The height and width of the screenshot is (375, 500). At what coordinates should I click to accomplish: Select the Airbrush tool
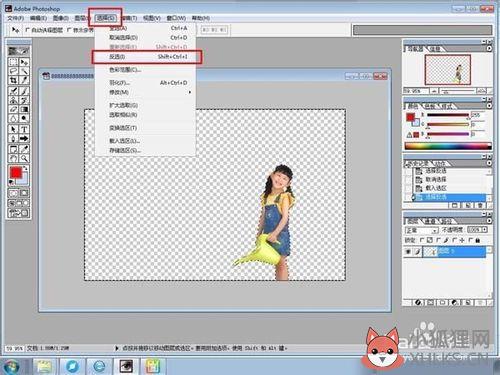tap(13, 91)
